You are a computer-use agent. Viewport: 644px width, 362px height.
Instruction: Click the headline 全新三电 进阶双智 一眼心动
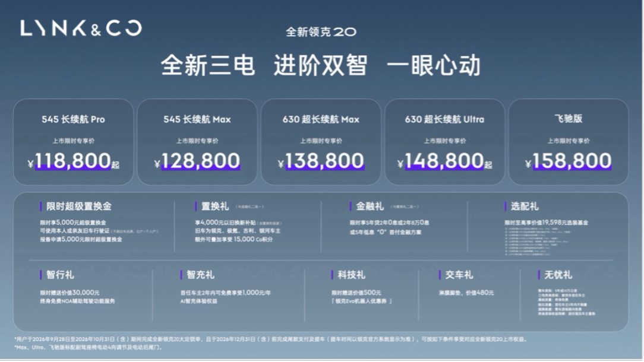coord(321,65)
